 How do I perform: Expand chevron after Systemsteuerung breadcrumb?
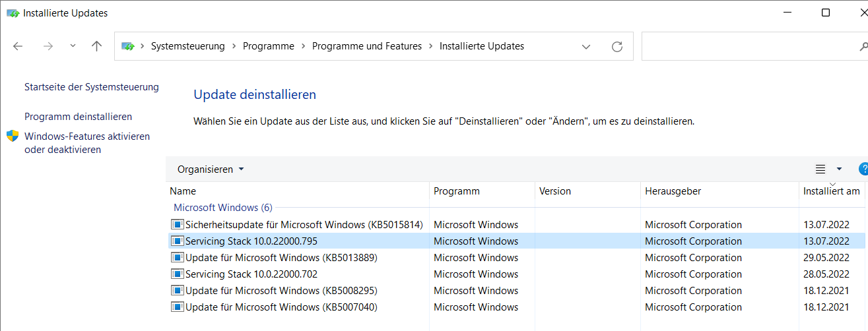click(234, 46)
